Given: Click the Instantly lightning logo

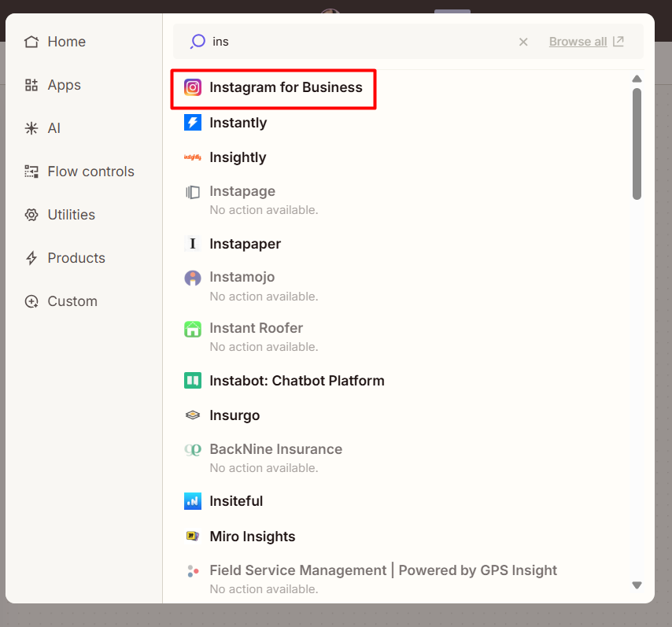Looking at the screenshot, I should tap(193, 123).
